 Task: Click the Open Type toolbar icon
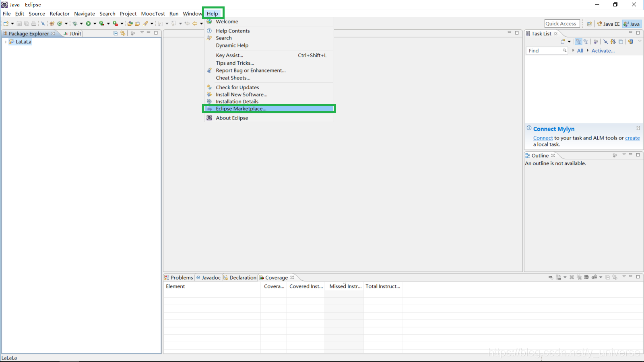pyautogui.click(x=130, y=24)
